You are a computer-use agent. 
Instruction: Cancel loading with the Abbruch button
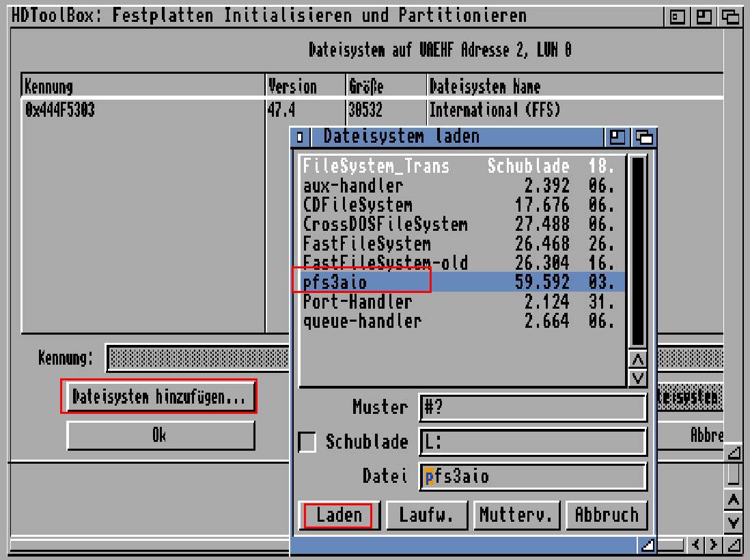607,515
